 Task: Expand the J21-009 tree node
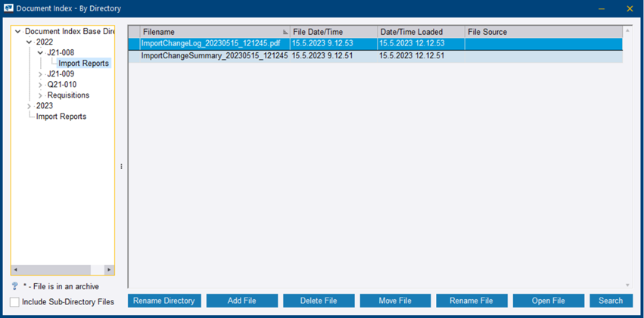coord(40,74)
